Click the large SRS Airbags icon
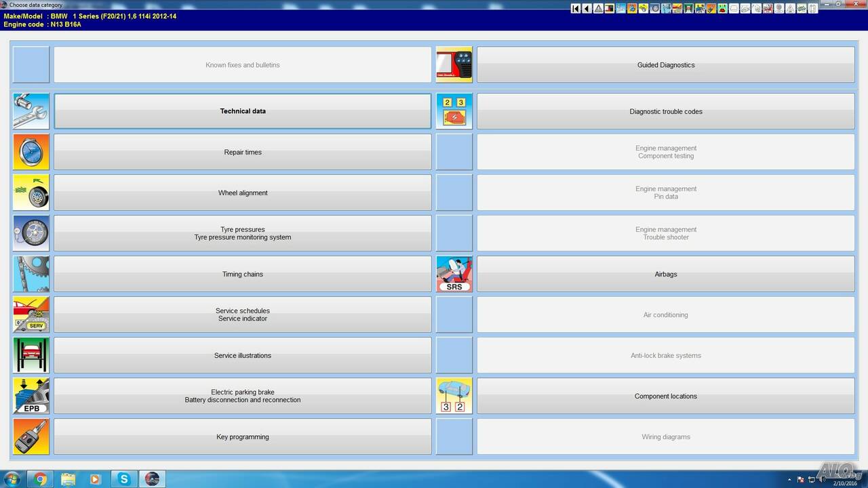Viewport: 868px width, 488px height. coord(454,274)
